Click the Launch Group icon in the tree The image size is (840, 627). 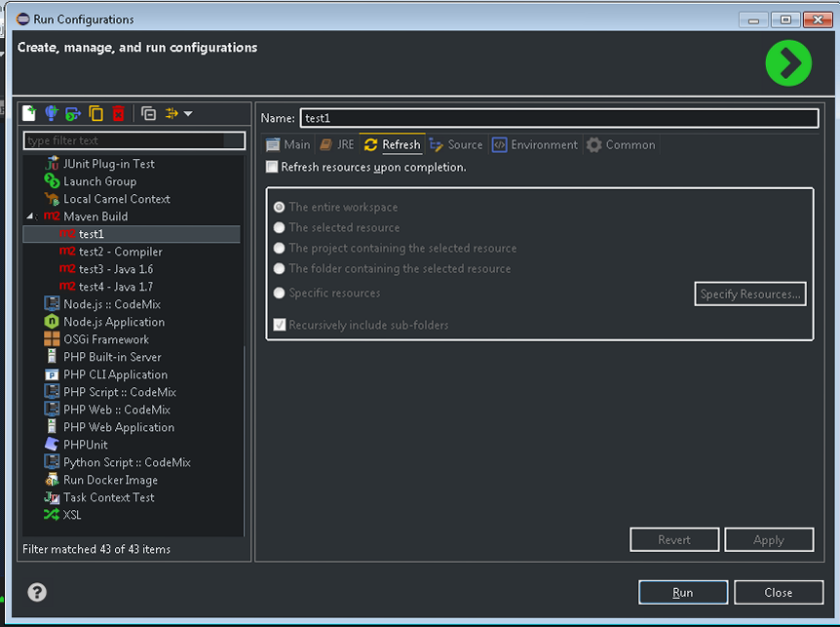pyautogui.click(x=53, y=181)
